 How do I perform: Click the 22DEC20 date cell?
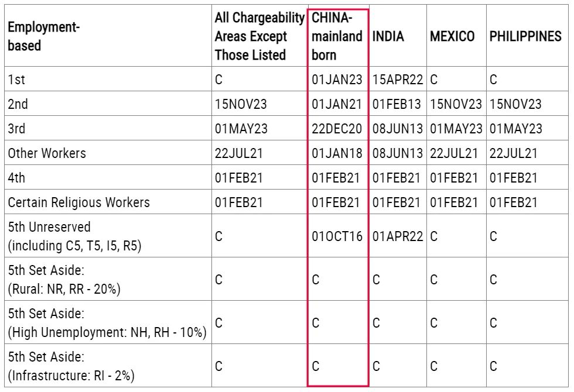click(x=337, y=129)
